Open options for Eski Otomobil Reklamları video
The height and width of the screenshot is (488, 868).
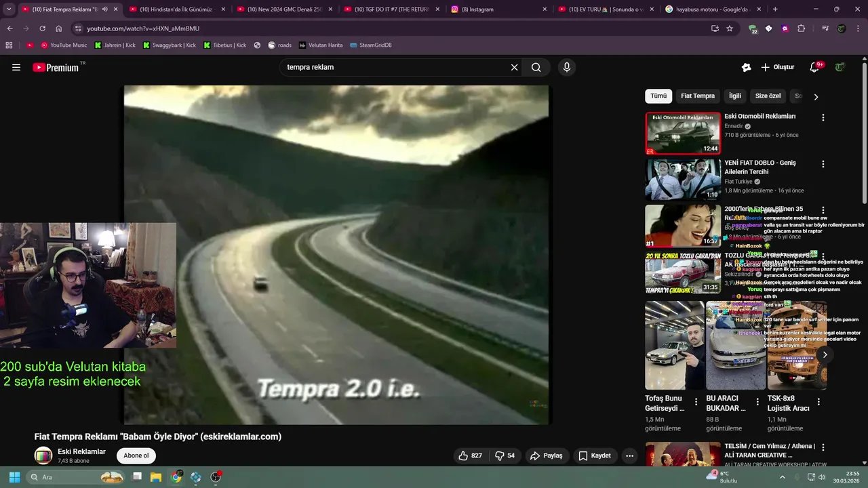pos(823,117)
